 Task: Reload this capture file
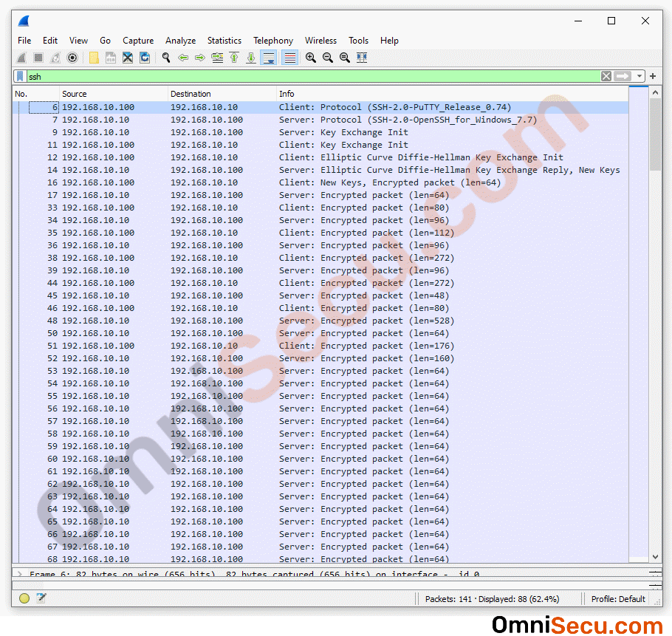point(145,58)
